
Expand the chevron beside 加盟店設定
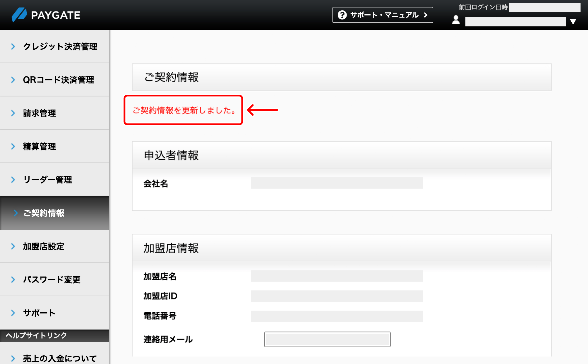coord(13,246)
